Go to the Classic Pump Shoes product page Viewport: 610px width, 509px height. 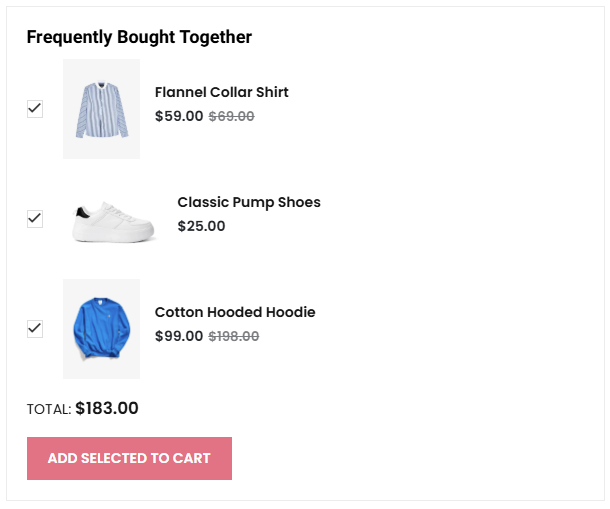coord(249,202)
